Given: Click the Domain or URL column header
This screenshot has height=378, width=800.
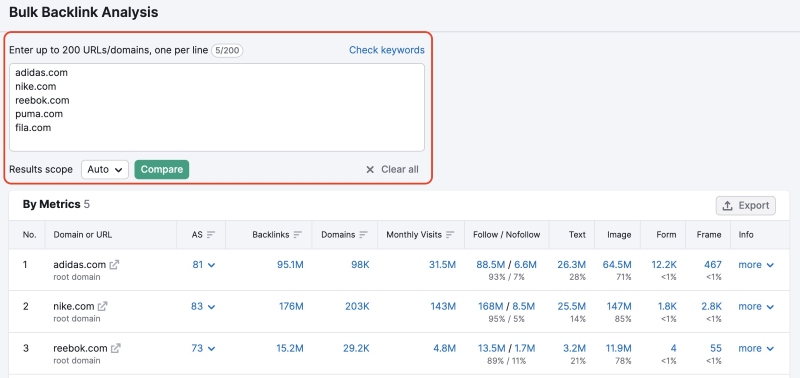Looking at the screenshot, I should click(83, 235).
